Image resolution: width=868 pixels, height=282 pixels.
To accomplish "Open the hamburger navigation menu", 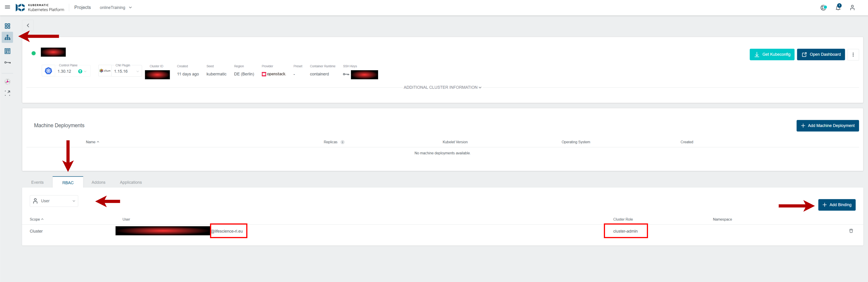I will [7, 7].
